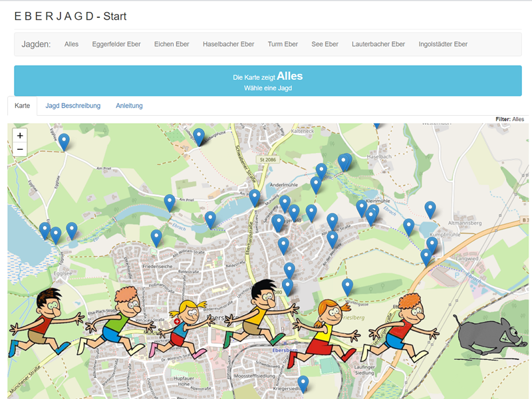Image resolution: width=532 pixels, height=399 pixels.
Task: Select the marker beside Anderlmühle label
Action: (x=316, y=184)
